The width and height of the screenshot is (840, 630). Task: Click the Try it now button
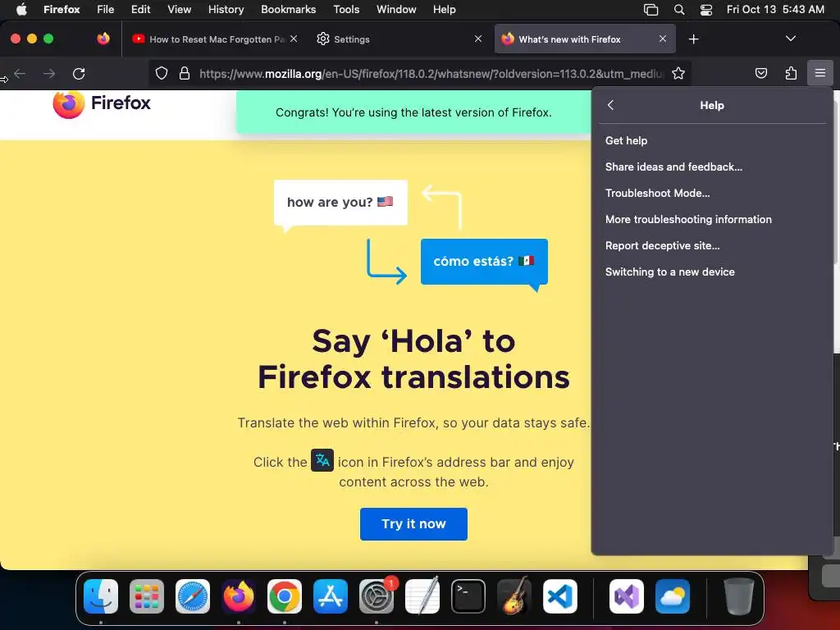pyautogui.click(x=413, y=523)
